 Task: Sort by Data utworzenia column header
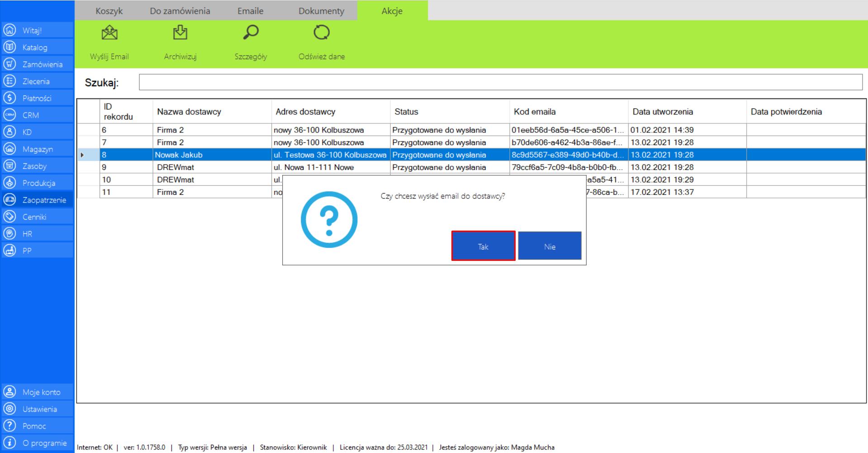click(687, 112)
